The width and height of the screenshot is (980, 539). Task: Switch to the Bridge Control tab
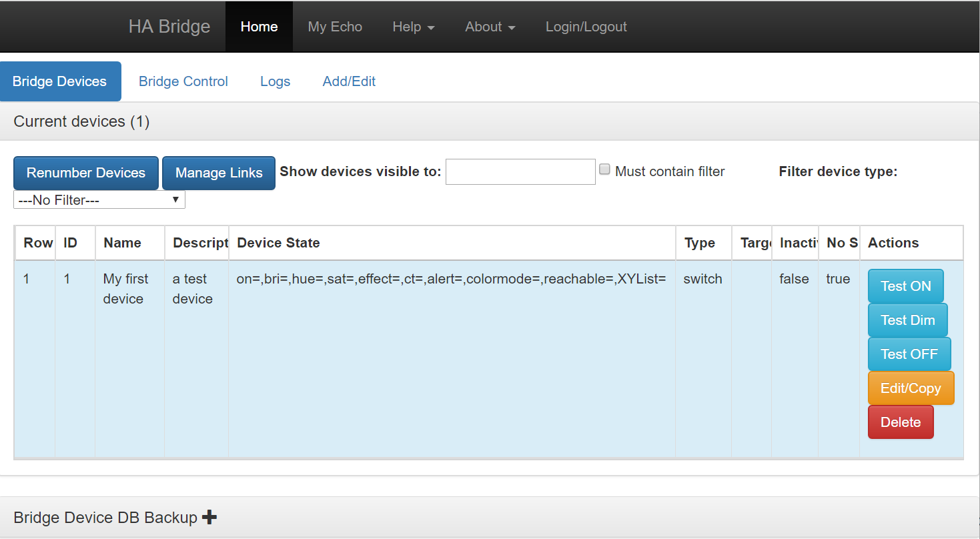183,81
